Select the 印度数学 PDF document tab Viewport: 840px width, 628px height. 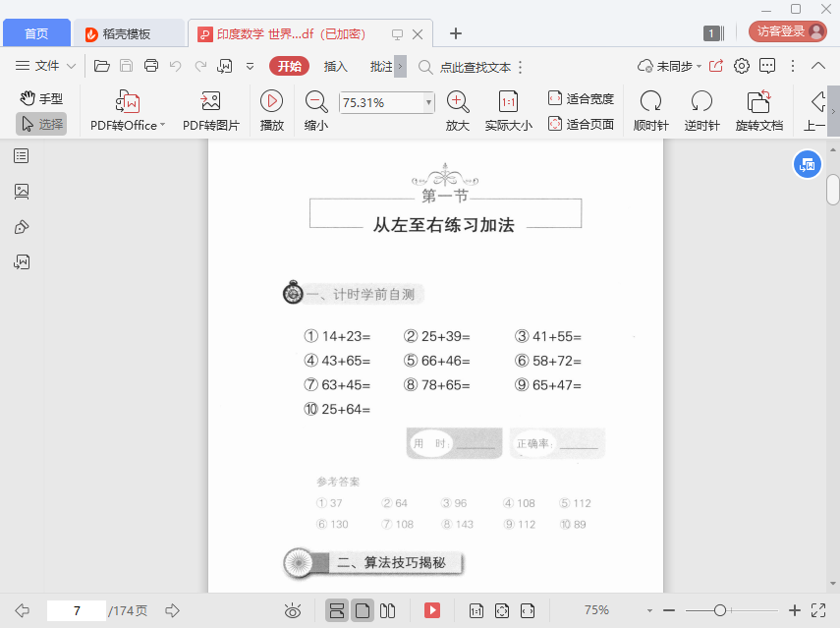pos(291,33)
